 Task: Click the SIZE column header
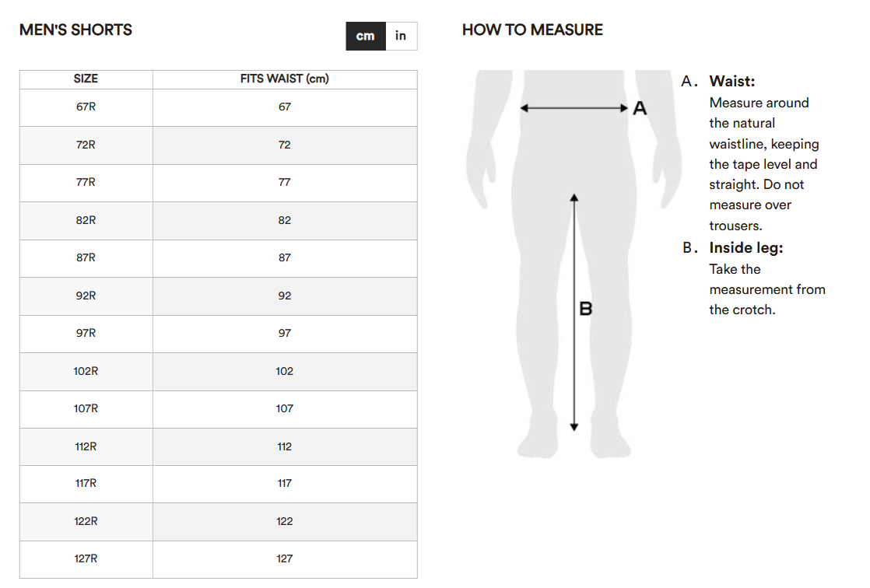click(x=86, y=79)
